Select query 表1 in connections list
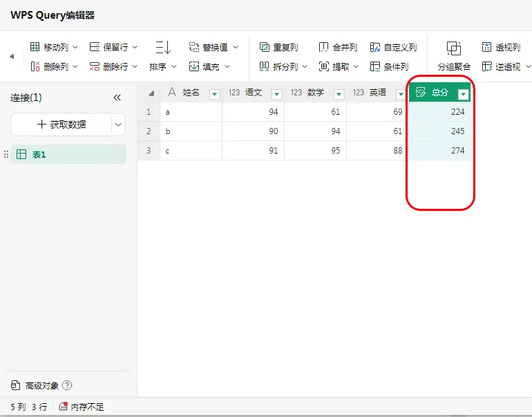532x417 pixels. point(68,154)
